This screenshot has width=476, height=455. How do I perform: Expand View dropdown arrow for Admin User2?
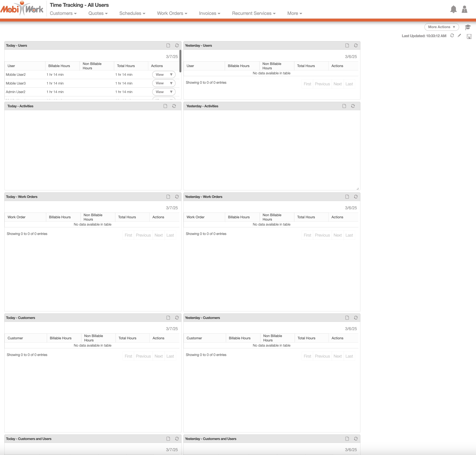[x=171, y=92]
